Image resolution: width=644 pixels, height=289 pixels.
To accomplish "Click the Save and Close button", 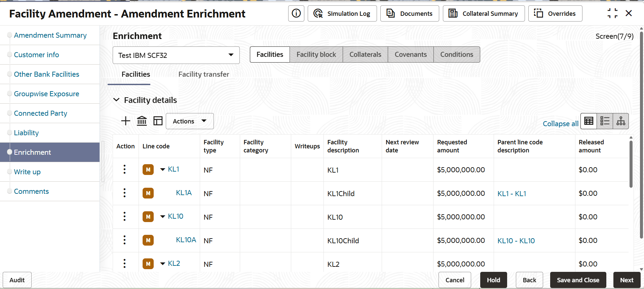I will 578,280.
